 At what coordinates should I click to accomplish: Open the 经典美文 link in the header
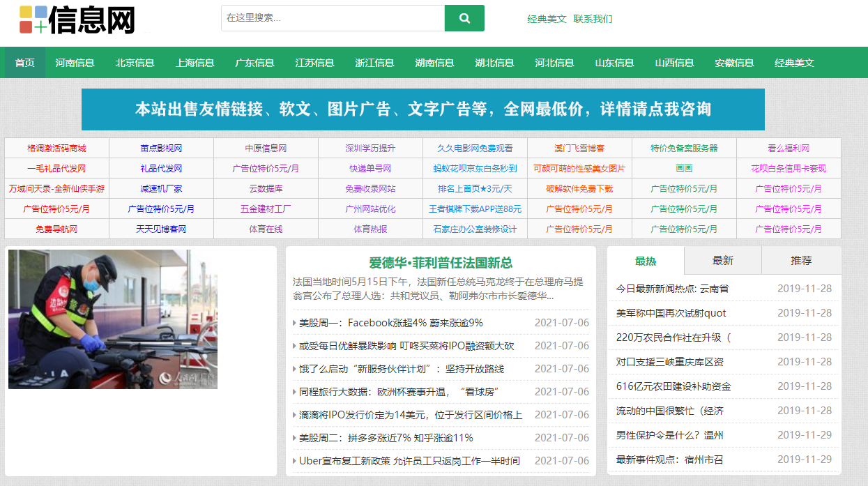pyautogui.click(x=547, y=19)
